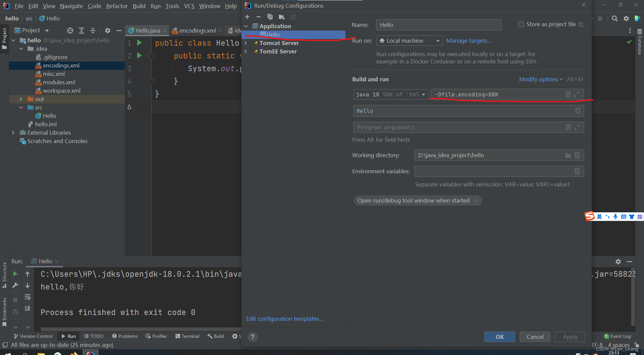Open help question mark button

pyautogui.click(x=253, y=337)
